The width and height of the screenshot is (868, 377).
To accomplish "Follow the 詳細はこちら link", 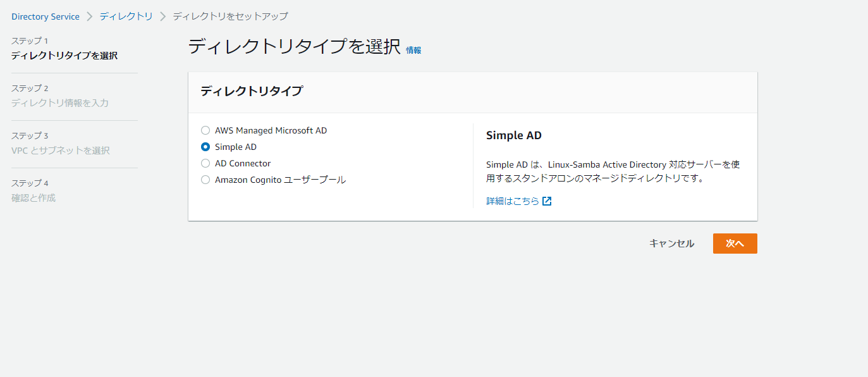I will (x=513, y=201).
